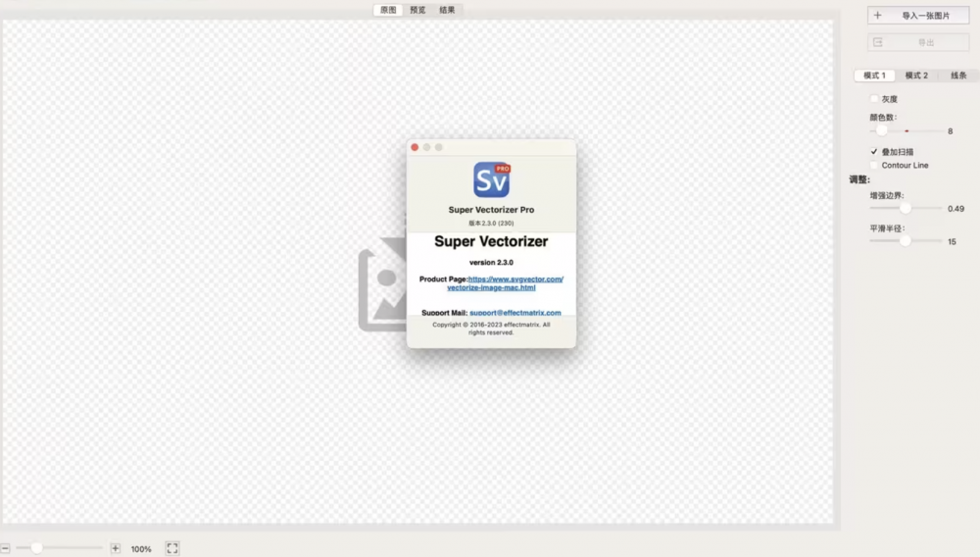The image size is (980, 557).
Task: Click the 增强边界 value 0.49
Action: [955, 209]
